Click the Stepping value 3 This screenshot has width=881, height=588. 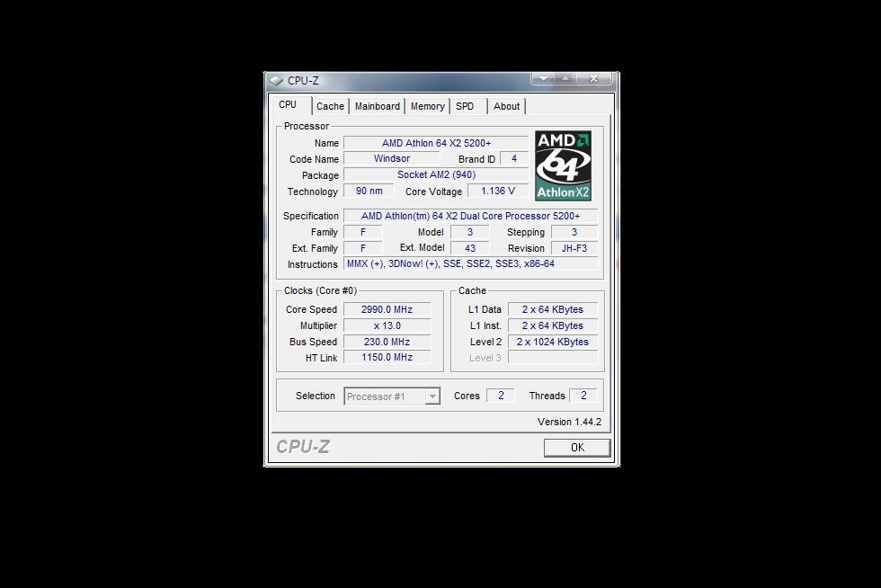(574, 232)
